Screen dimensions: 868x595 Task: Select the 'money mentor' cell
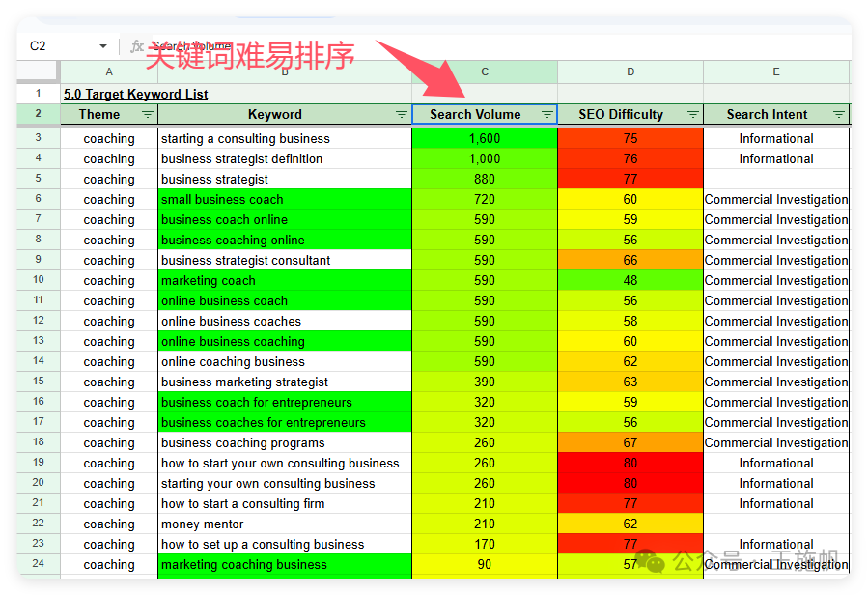(x=285, y=524)
